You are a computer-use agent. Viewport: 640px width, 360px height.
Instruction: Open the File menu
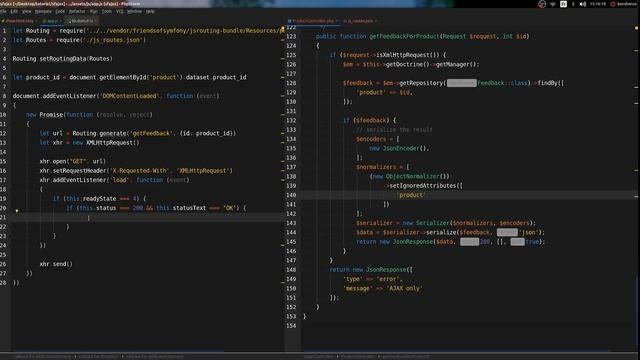pos(3,11)
